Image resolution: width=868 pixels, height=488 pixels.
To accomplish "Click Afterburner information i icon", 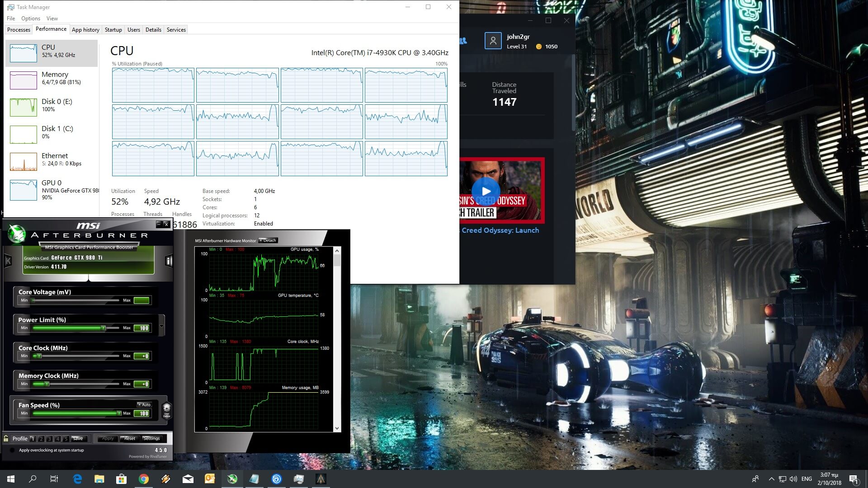I will click(x=169, y=261).
